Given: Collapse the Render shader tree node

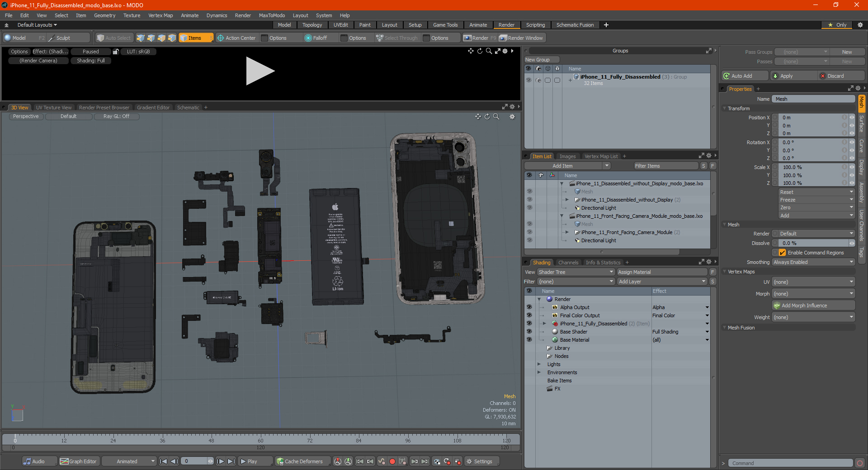Looking at the screenshot, I should pos(539,299).
